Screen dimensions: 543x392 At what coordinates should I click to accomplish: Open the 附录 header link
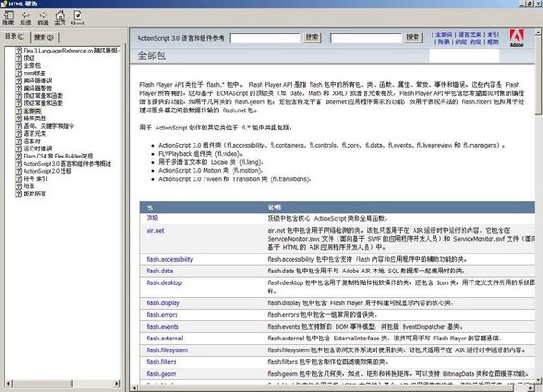[443, 43]
